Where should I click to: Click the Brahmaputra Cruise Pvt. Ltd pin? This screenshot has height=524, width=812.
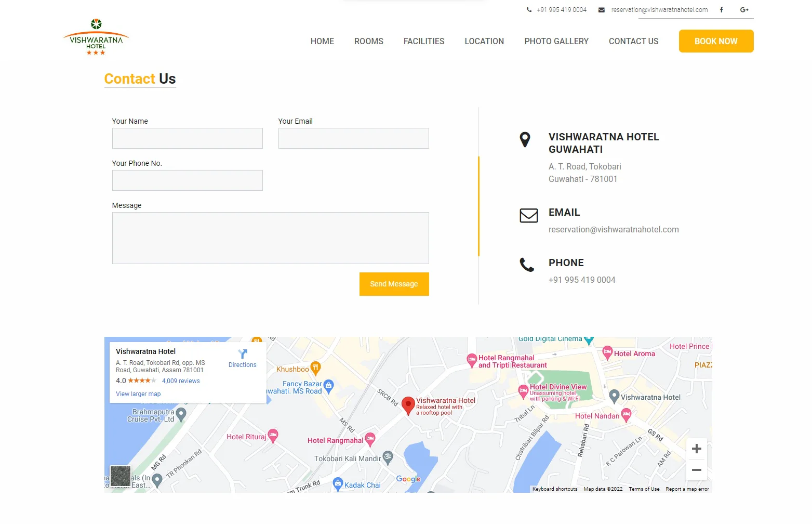(x=181, y=414)
